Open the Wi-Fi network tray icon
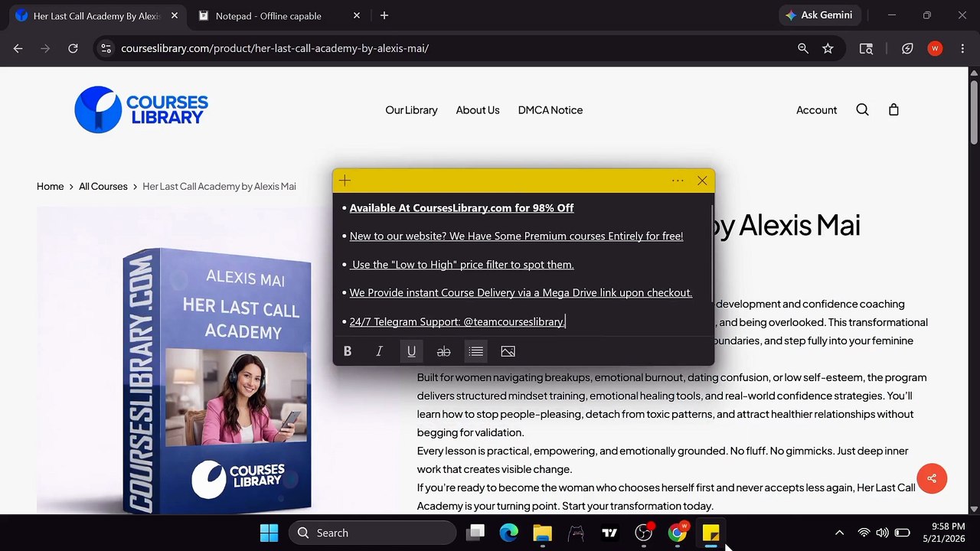Screen dimensions: 980x551 coord(864,533)
